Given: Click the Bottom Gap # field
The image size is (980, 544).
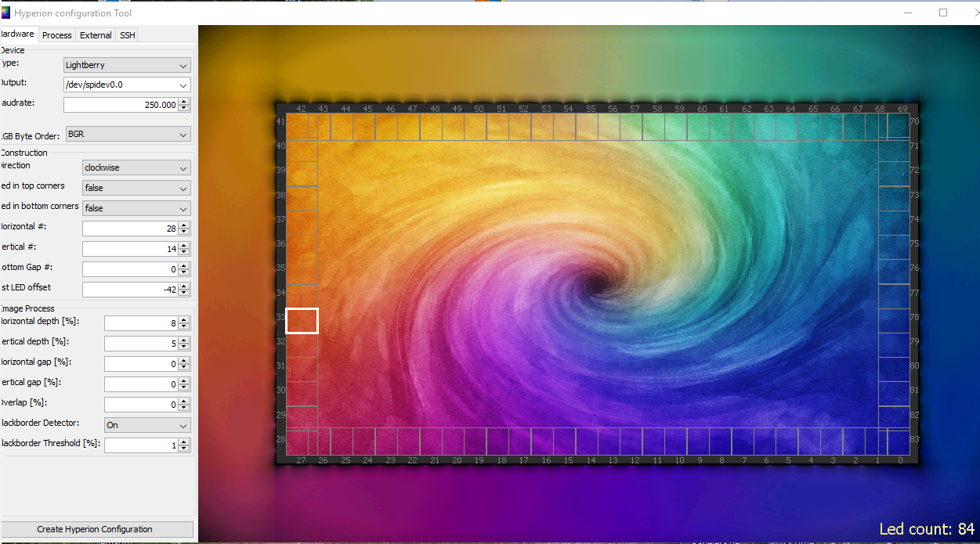Looking at the screenshot, I should coord(130,269).
